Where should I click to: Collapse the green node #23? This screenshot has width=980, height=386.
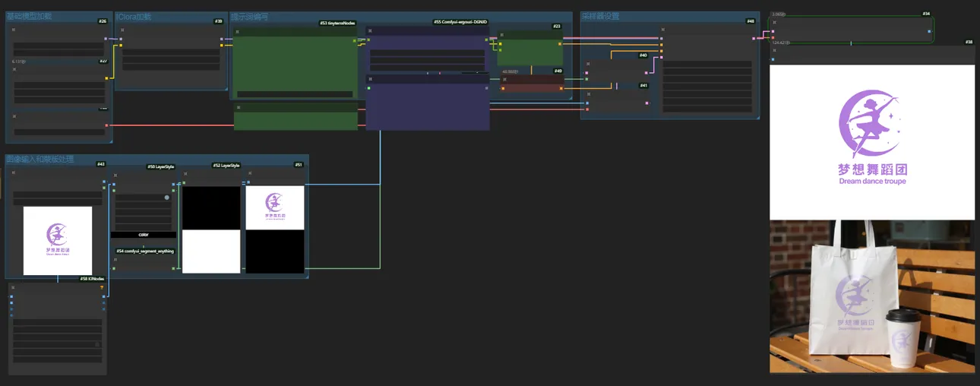tap(501, 35)
